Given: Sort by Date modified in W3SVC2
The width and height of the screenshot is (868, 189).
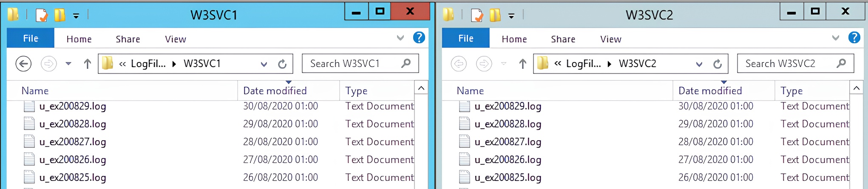Looking at the screenshot, I should tap(724, 90).
